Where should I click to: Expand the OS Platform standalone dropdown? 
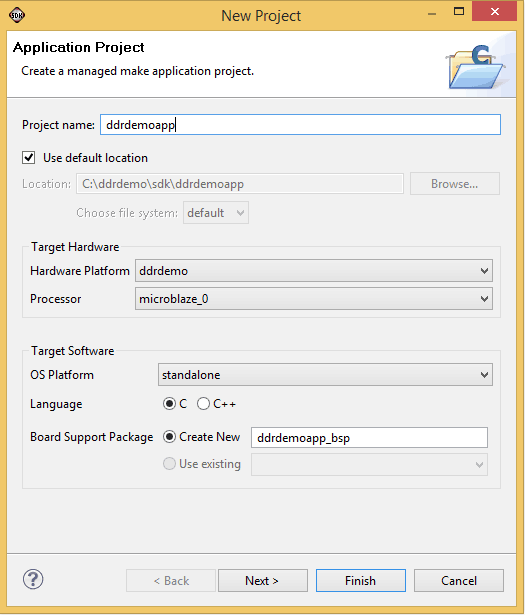325,375
